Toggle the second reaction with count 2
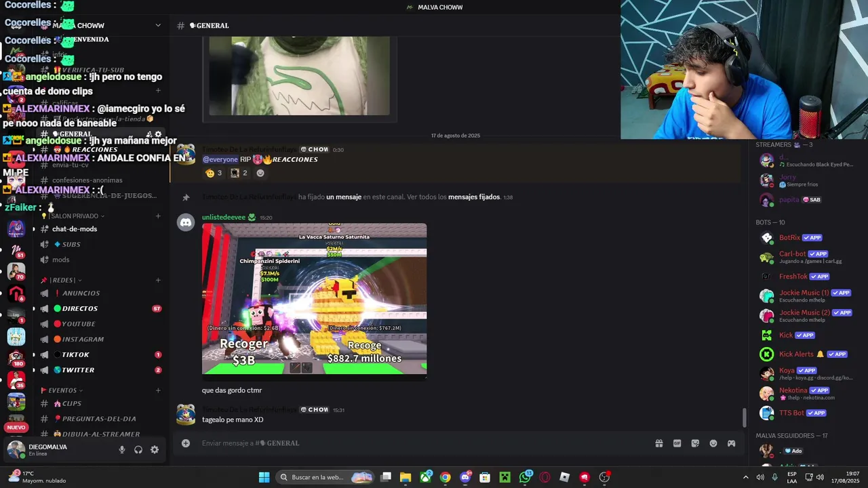This screenshot has width=868, height=488. click(x=239, y=173)
